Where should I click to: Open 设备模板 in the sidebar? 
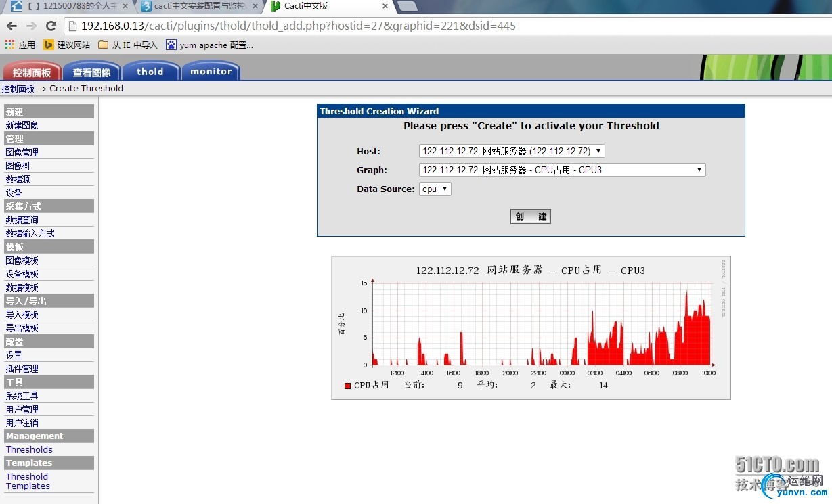coord(22,274)
